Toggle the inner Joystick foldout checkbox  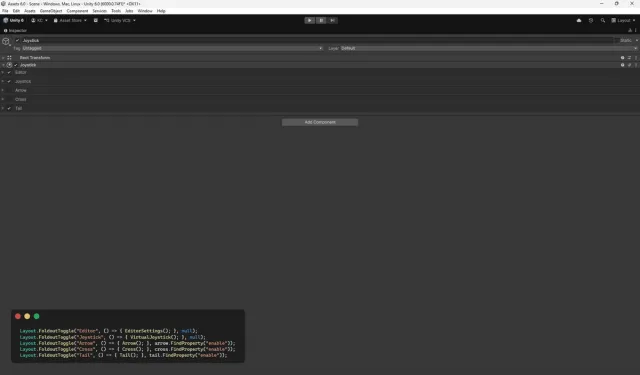pos(9,82)
